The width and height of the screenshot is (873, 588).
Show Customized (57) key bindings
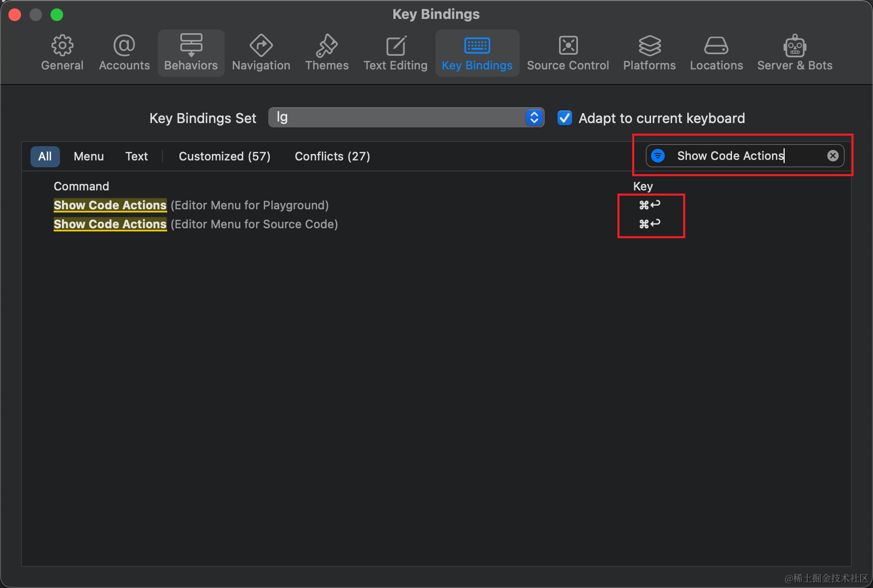(225, 156)
